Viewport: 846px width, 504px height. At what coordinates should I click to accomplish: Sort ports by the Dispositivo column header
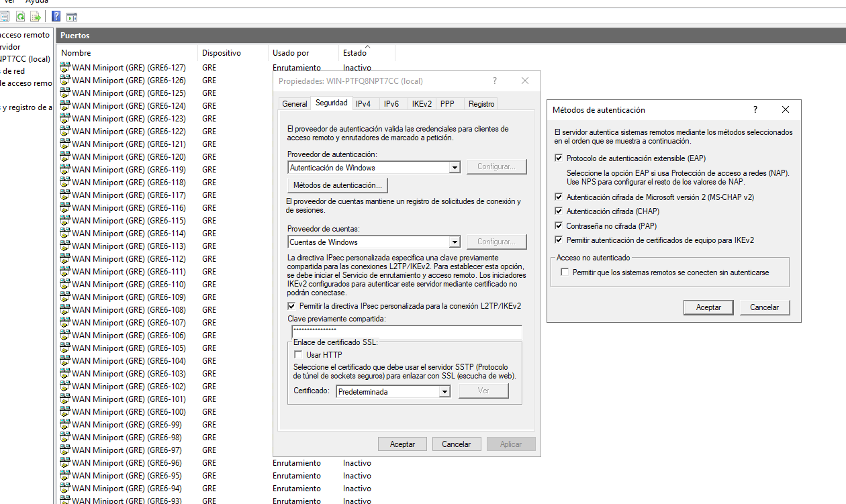[234, 52]
